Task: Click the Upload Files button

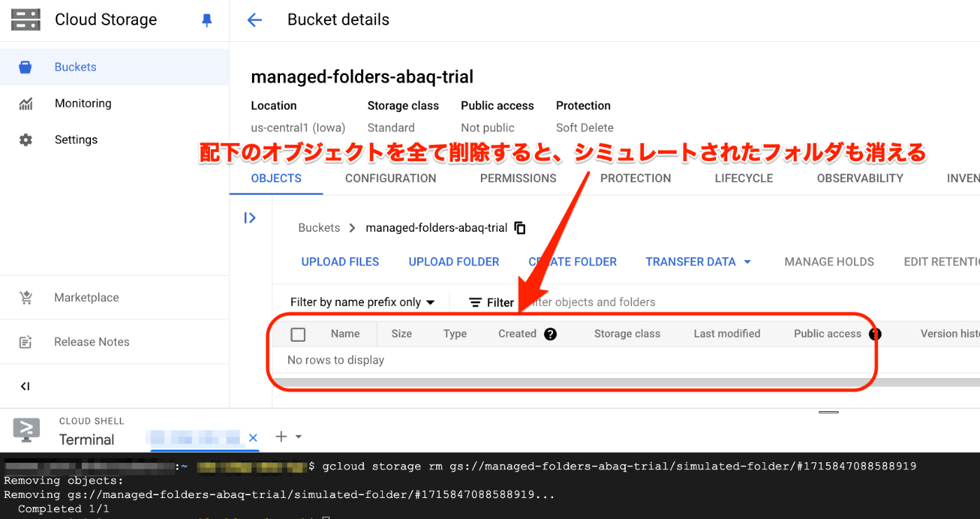Action: pyautogui.click(x=340, y=262)
